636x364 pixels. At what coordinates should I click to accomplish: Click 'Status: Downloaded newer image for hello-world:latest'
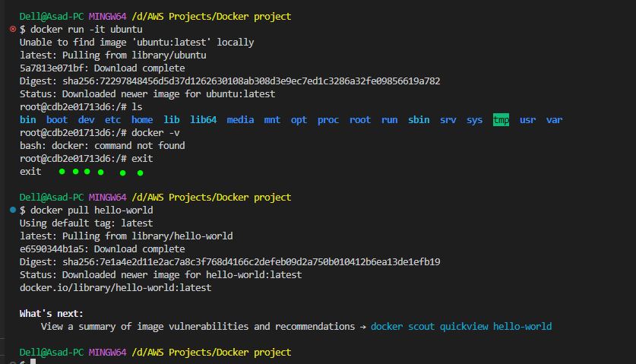(x=160, y=275)
